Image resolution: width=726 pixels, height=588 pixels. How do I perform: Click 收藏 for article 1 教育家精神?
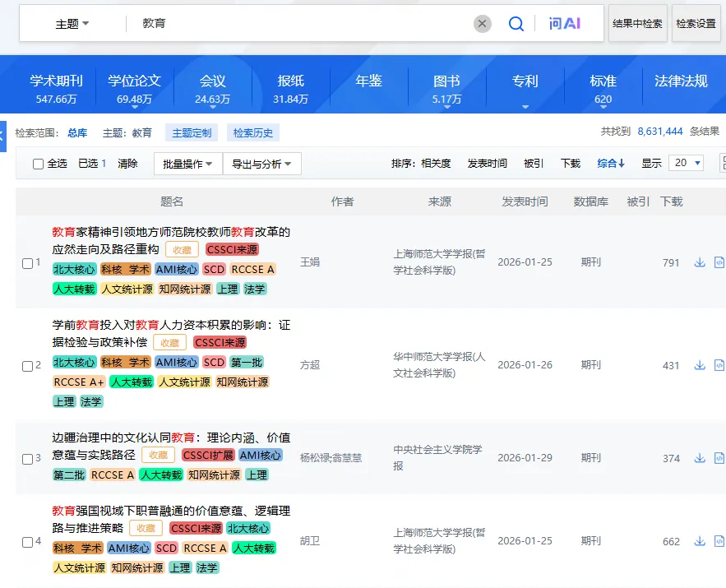(x=182, y=249)
